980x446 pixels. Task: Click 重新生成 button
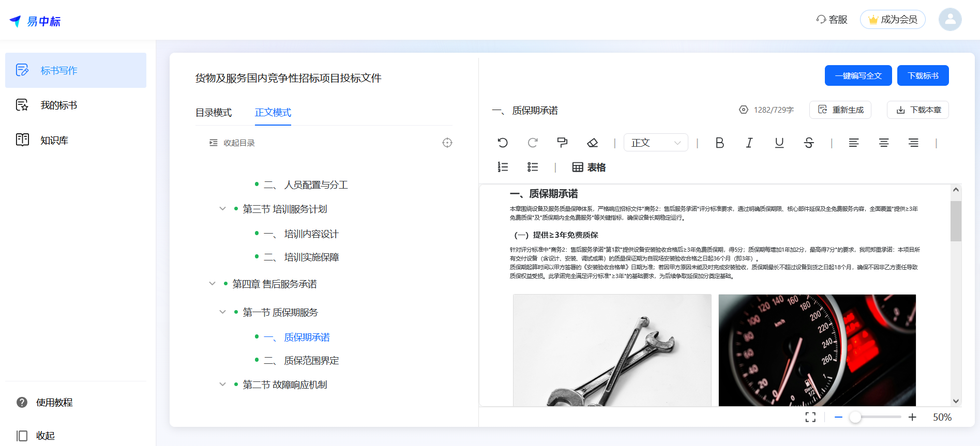tap(840, 110)
